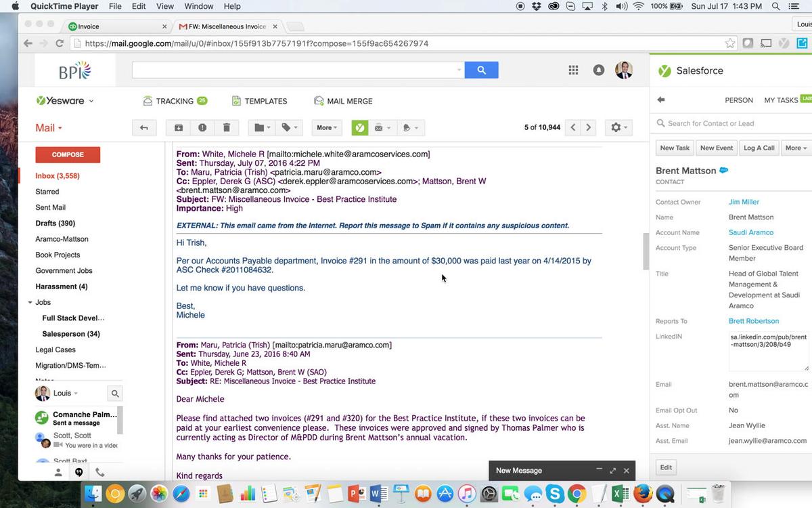812x508 pixels.
Task: Reload the page in Chrome
Action: (60, 43)
